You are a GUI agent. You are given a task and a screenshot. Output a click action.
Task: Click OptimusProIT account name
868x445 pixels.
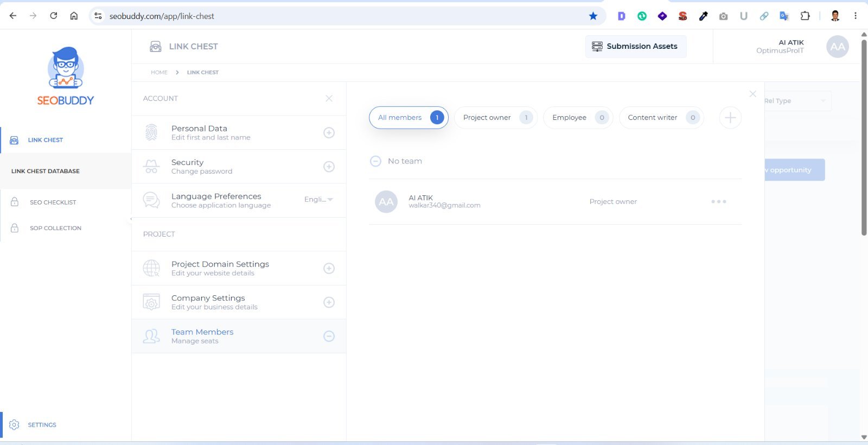click(780, 50)
